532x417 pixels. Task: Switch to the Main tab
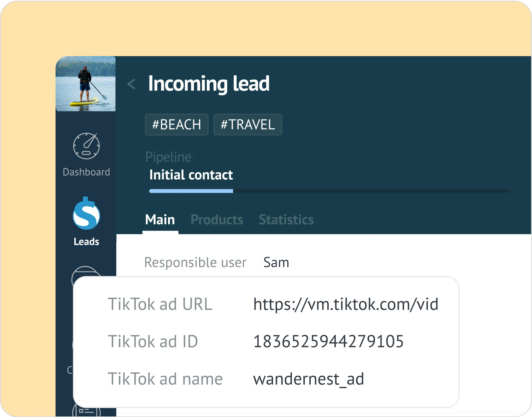tap(160, 220)
